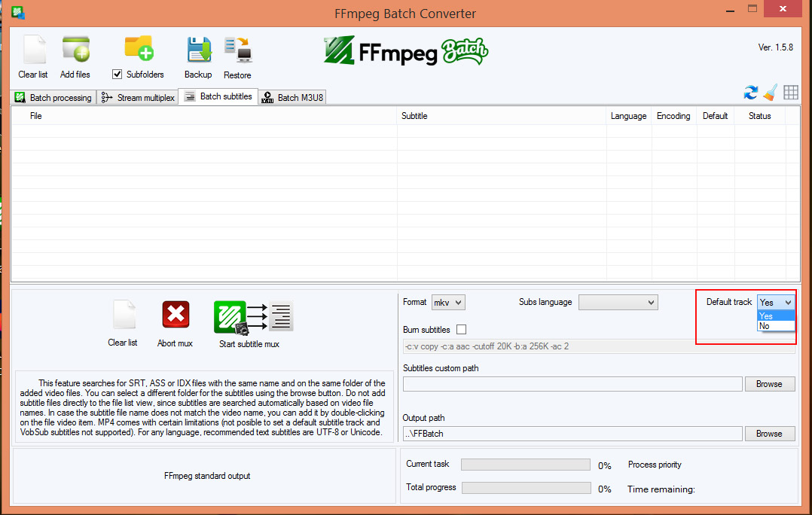Minimize the FFmpeg Batch Converter window
Image resolution: width=812 pixels, height=515 pixels.
pyautogui.click(x=730, y=9)
